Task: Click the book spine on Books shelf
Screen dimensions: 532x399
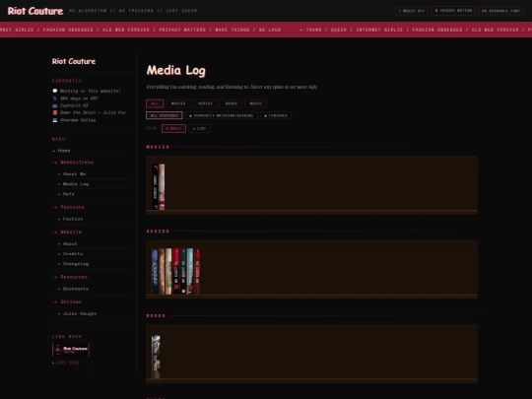Action: (x=156, y=357)
